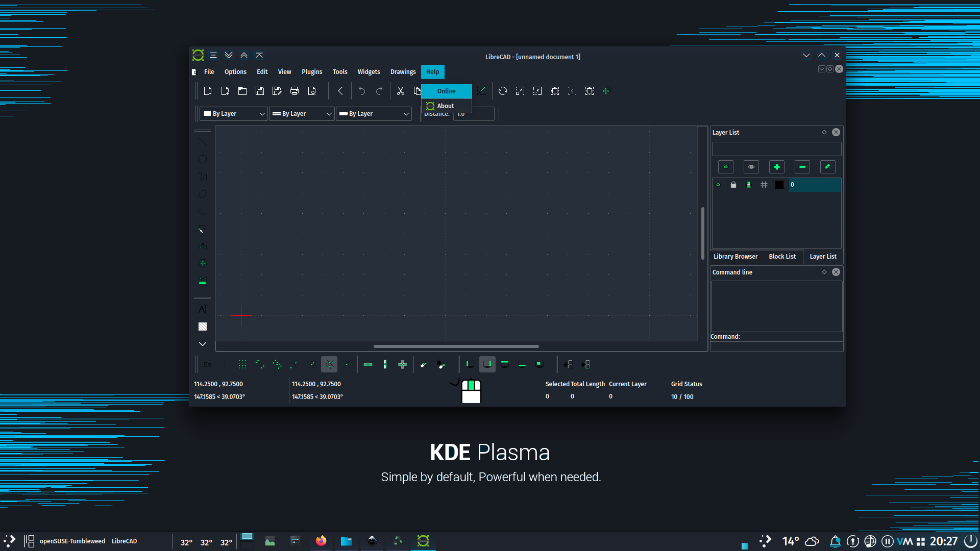This screenshot has width=980, height=551.
Task: Open the color By Layer dropdown
Action: point(234,114)
